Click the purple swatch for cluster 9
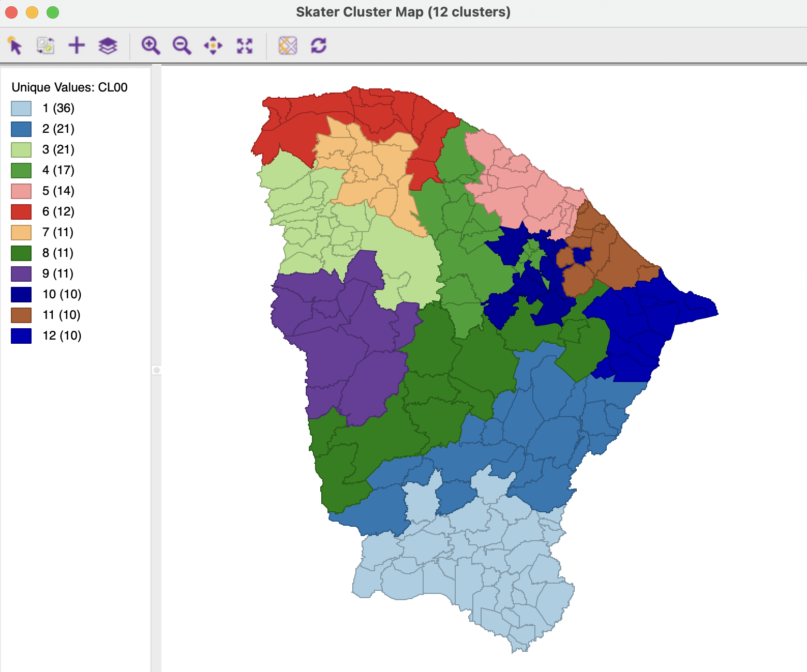Screen dimensions: 807x672 pyautogui.click(x=21, y=274)
